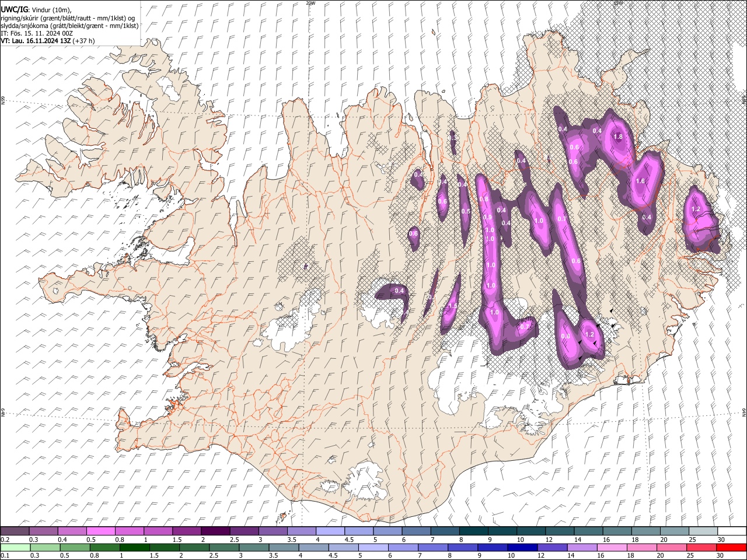
Task: Click the bright pink 0.5–0.8 swatch in upper legend
Action: tap(101, 531)
